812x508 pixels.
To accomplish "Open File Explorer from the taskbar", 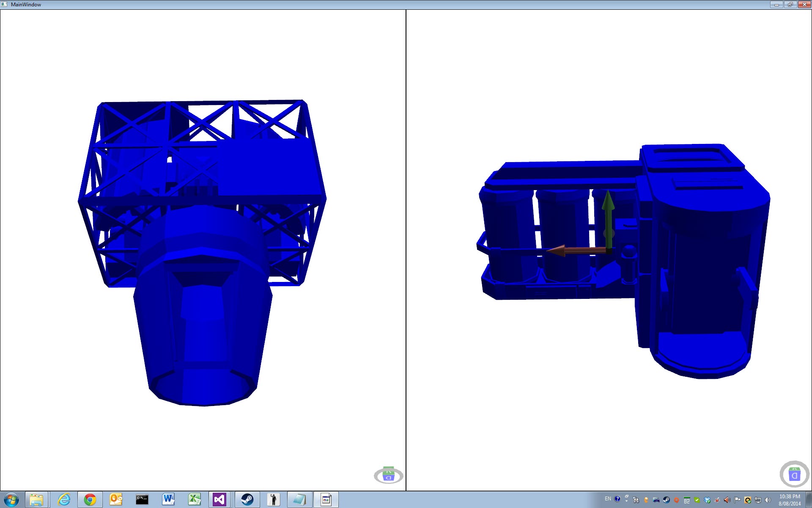I will pos(36,500).
